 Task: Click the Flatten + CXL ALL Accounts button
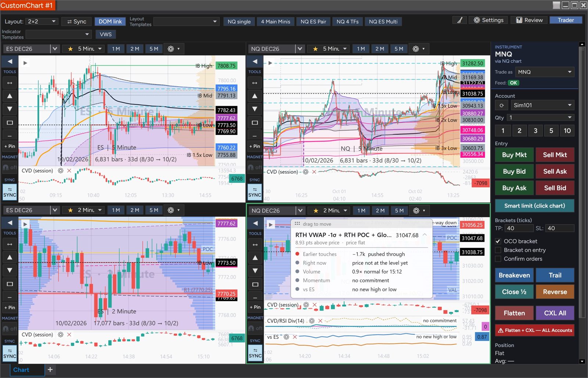click(x=535, y=330)
